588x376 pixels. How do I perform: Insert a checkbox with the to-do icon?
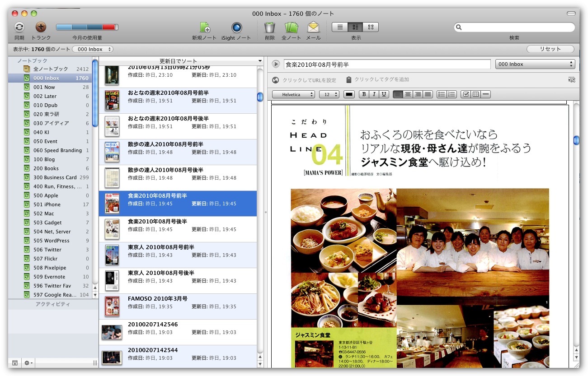click(x=466, y=94)
